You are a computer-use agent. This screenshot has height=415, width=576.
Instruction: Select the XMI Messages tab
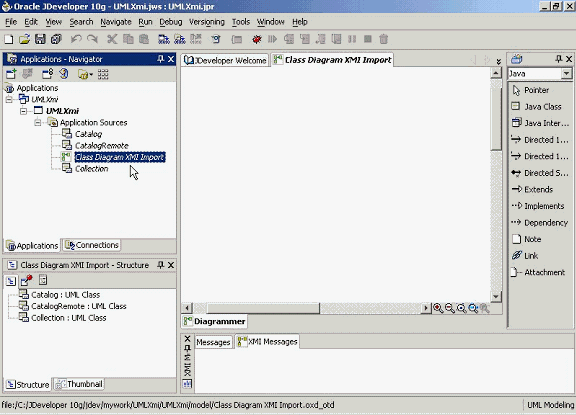click(x=267, y=342)
